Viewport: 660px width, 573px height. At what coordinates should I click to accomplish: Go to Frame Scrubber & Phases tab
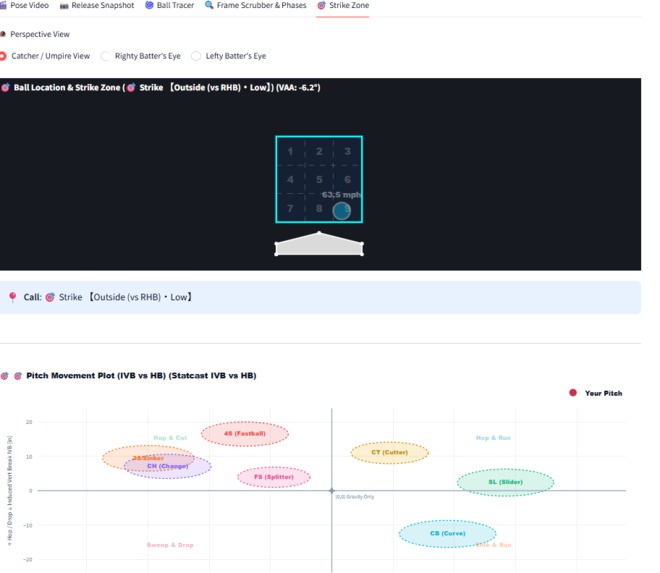coord(255,5)
